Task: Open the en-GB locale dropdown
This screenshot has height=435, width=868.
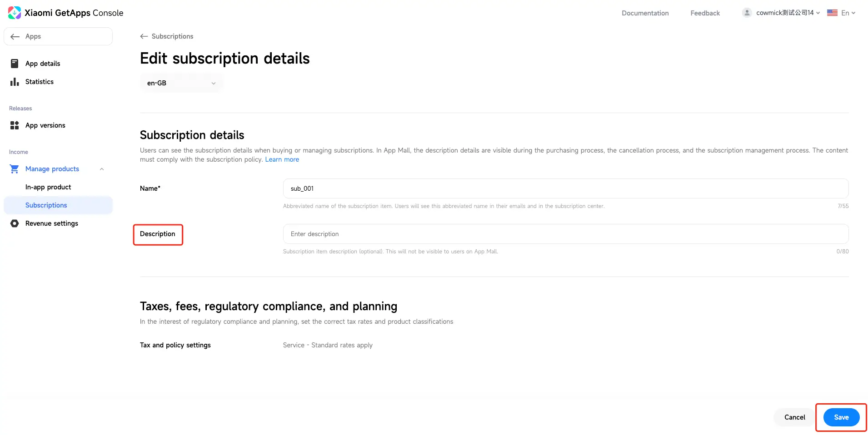Action: (181, 83)
